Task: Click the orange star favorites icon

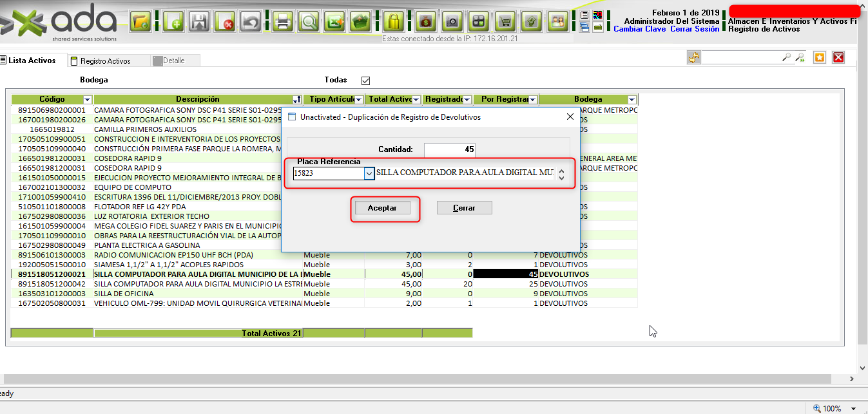Action: coord(819,58)
